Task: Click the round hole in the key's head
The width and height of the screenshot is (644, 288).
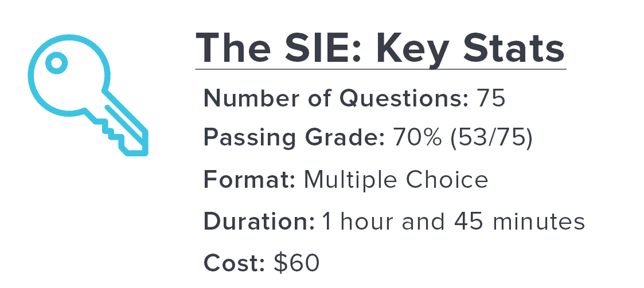Action: 56,63
